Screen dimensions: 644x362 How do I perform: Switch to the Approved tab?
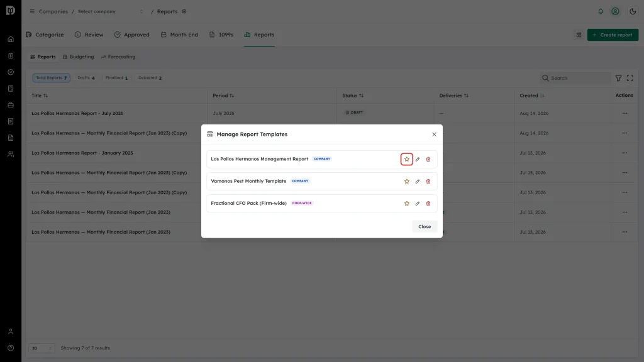click(131, 35)
